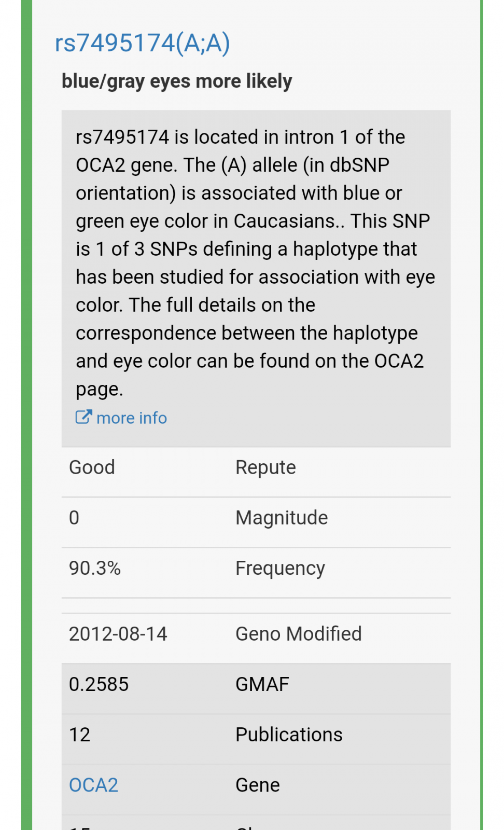Click the Repute label

265,467
